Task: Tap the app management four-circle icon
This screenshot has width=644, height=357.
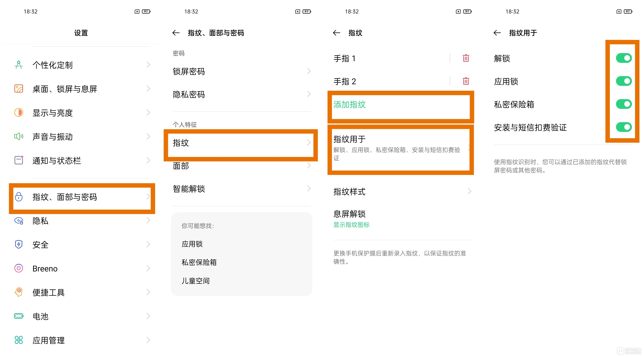Action: point(19,340)
